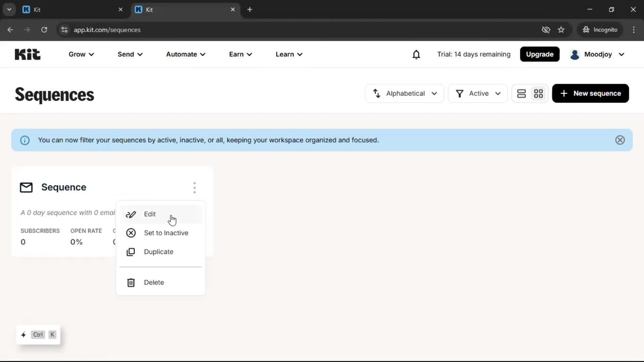Expand the Moodjoy account dropdown
Image resolution: width=644 pixels, height=362 pixels.
[622, 54]
